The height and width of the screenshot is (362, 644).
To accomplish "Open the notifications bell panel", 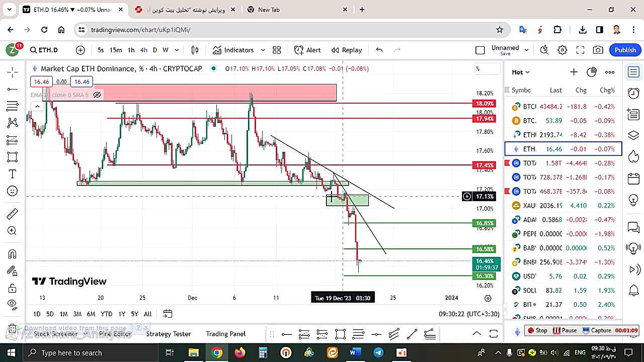I will pos(634,290).
